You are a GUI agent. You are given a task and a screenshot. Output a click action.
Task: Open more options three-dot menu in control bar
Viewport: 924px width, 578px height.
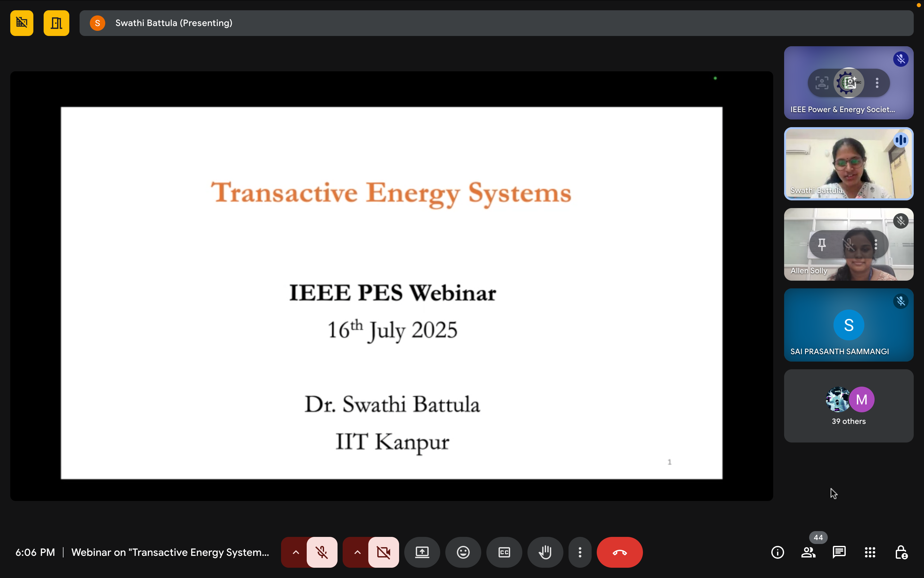[x=580, y=552]
